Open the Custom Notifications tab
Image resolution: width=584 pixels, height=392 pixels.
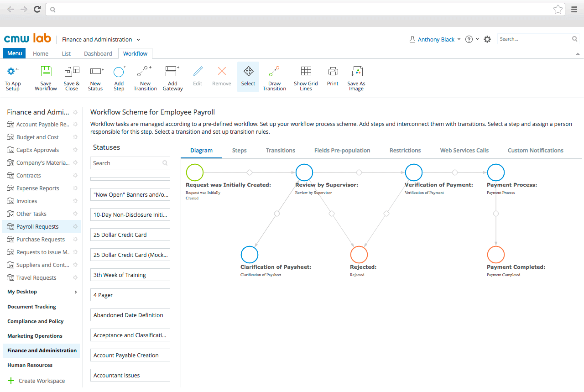[536, 151]
